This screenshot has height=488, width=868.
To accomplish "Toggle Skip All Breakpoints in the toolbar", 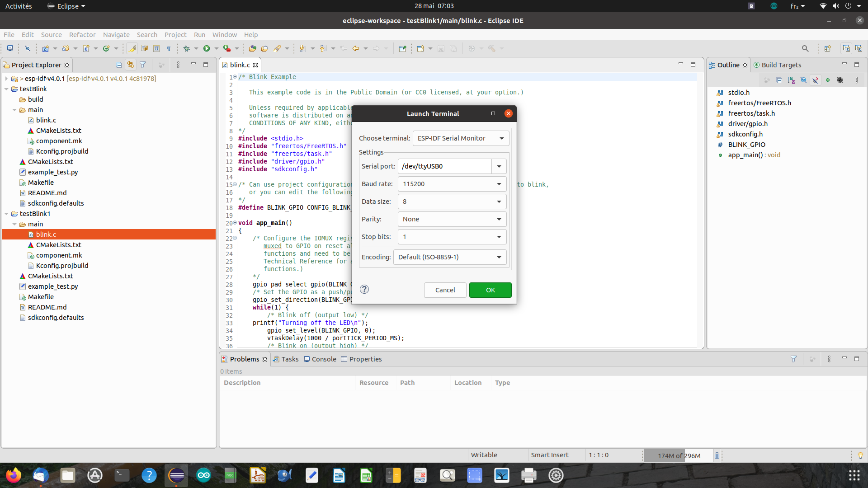I will click(472, 48).
